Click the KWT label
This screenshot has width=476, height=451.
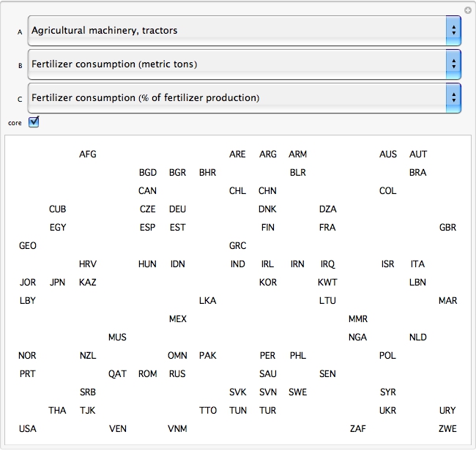(327, 283)
